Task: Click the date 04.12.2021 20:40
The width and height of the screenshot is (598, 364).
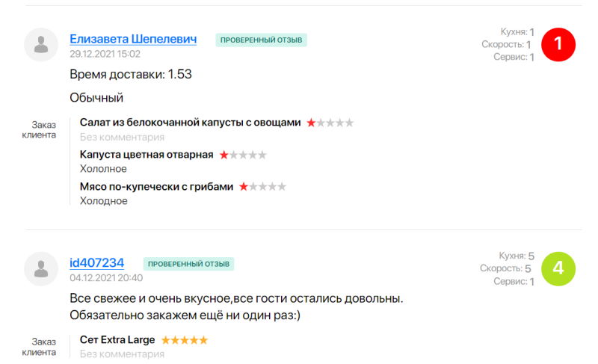Action: [x=106, y=277]
